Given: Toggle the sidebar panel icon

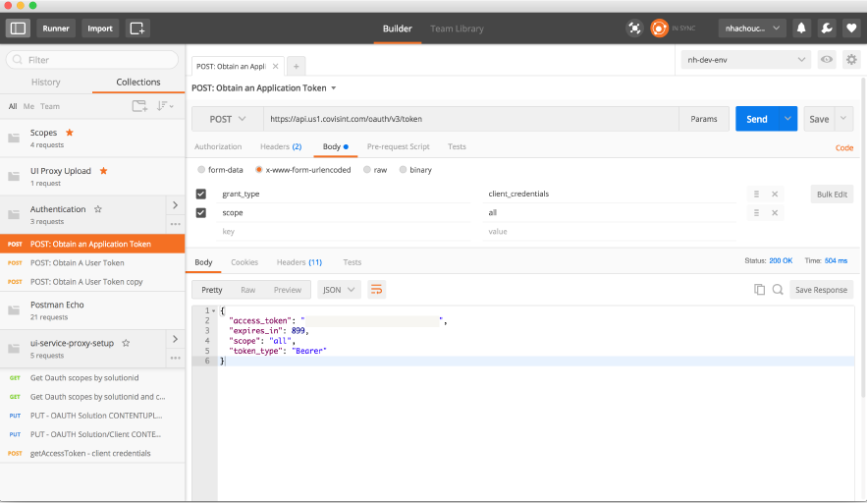Looking at the screenshot, I should pyautogui.click(x=19, y=28).
